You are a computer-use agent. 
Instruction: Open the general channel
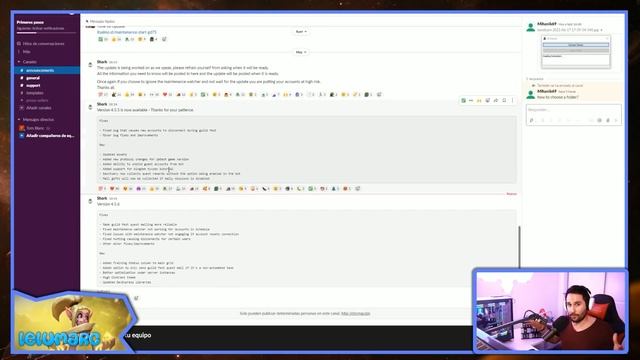click(33, 78)
